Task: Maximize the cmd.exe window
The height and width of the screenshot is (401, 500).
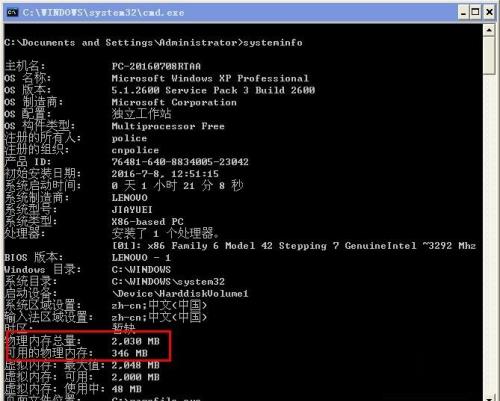Action: click(476, 13)
